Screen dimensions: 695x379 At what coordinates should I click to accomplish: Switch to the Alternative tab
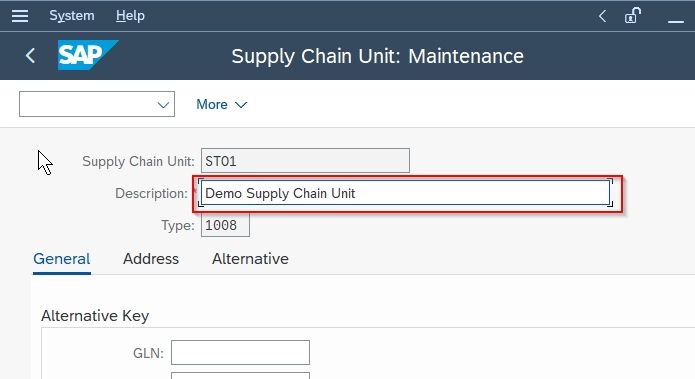click(x=250, y=258)
